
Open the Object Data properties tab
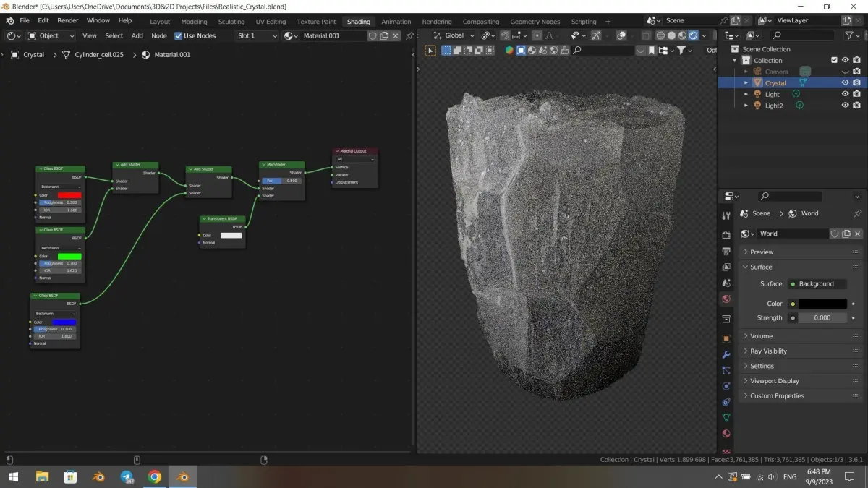click(x=726, y=418)
